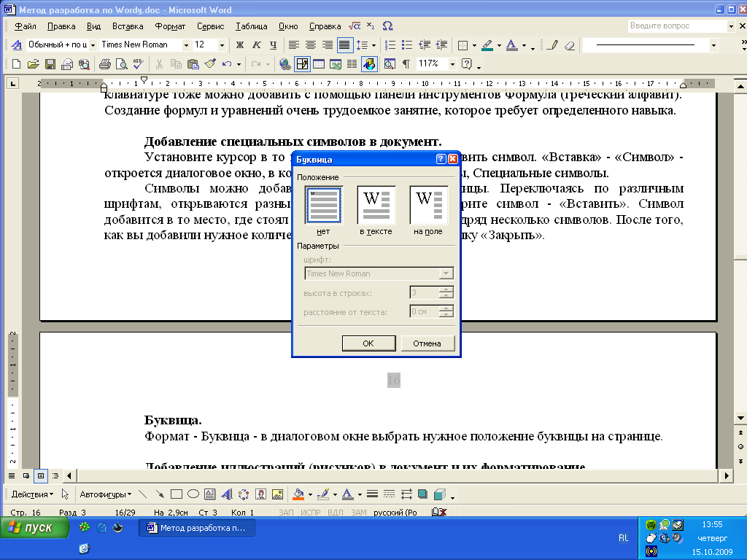The width and height of the screenshot is (747, 560).
Task: Open the zoom 117% dropdown
Action: pyautogui.click(x=452, y=64)
